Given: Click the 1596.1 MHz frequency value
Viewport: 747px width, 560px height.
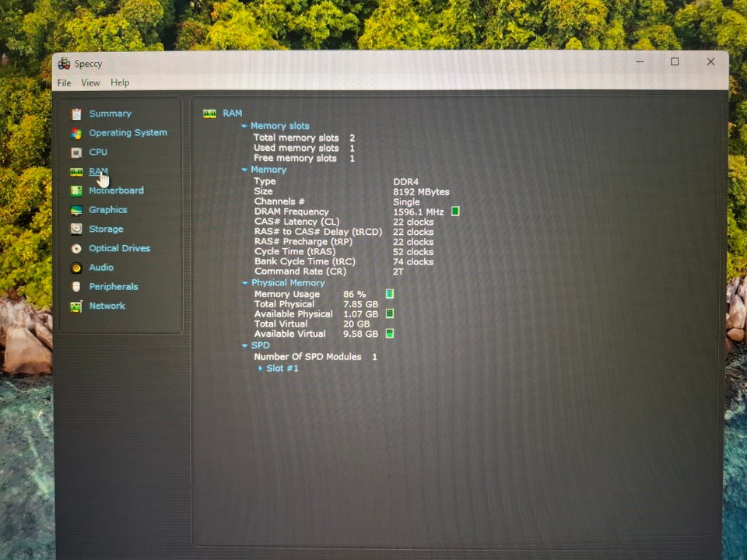Looking at the screenshot, I should (x=419, y=212).
